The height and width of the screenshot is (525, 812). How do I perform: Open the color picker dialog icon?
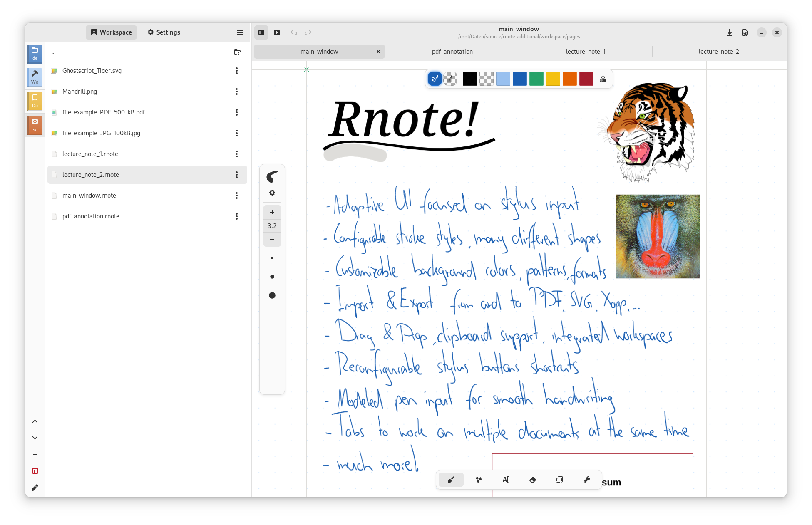[x=603, y=79]
